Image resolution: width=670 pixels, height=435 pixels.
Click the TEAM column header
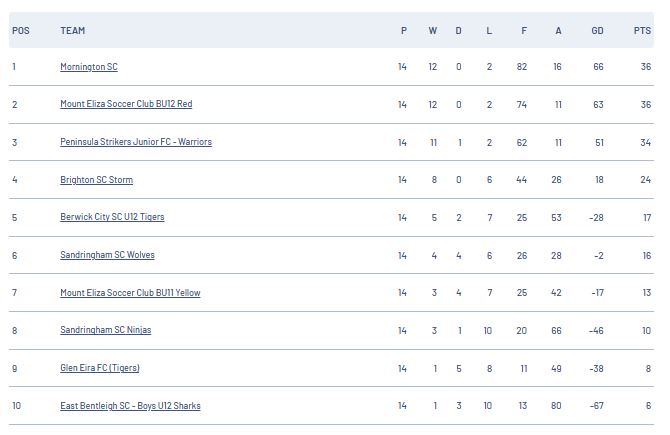73,31
